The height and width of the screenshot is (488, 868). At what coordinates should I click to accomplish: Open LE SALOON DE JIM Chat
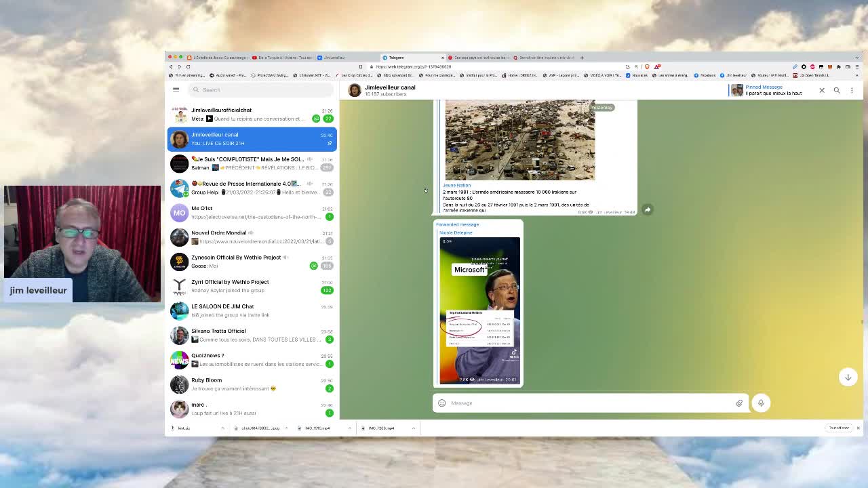252,310
